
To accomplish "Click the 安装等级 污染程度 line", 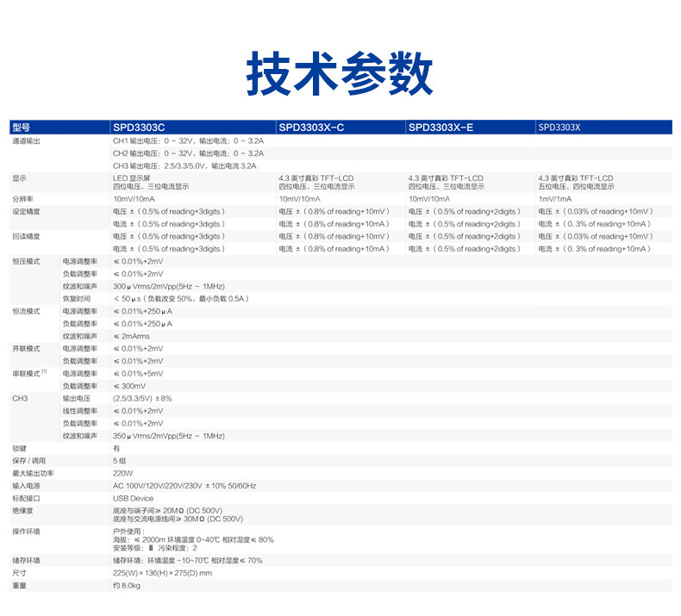I will pyautogui.click(x=155, y=548).
